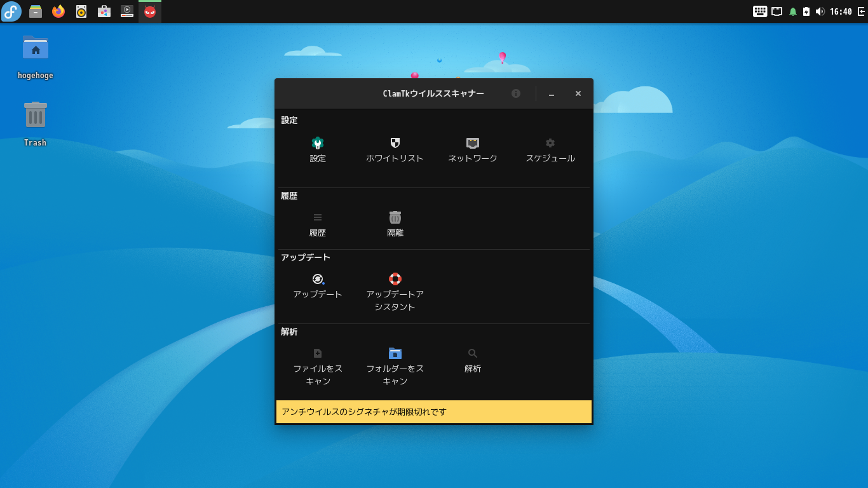Open the 履歴 list icon item
This screenshot has height=488, width=868.
[318, 225]
